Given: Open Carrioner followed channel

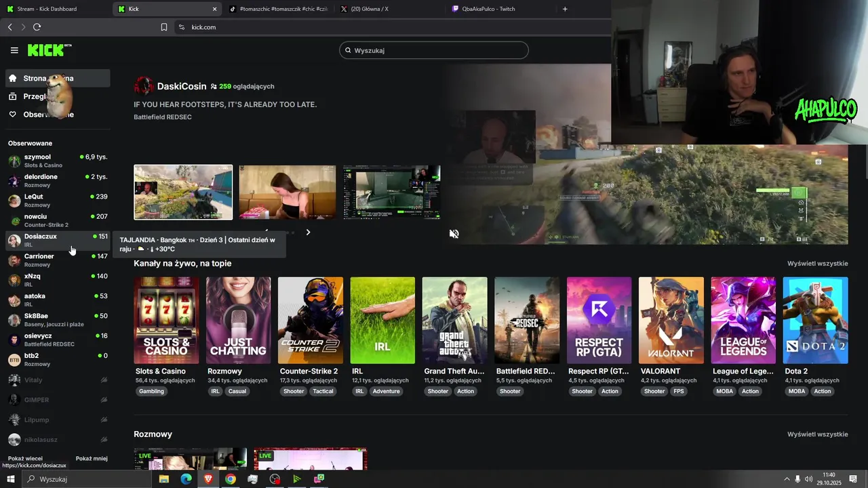Looking at the screenshot, I should pyautogui.click(x=58, y=260).
